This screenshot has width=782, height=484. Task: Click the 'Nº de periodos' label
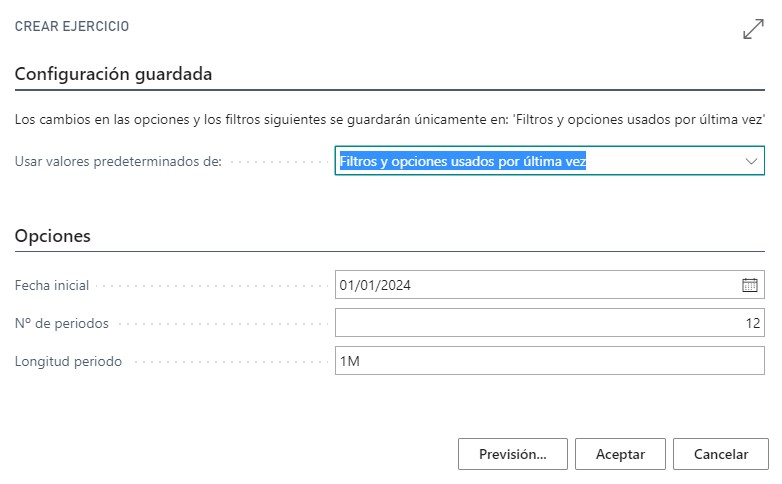tap(62, 323)
